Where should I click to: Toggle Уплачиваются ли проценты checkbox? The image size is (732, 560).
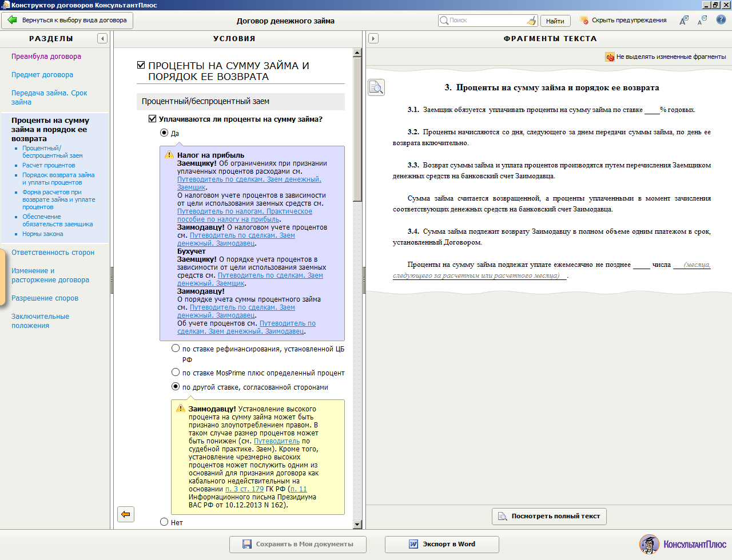(x=152, y=119)
